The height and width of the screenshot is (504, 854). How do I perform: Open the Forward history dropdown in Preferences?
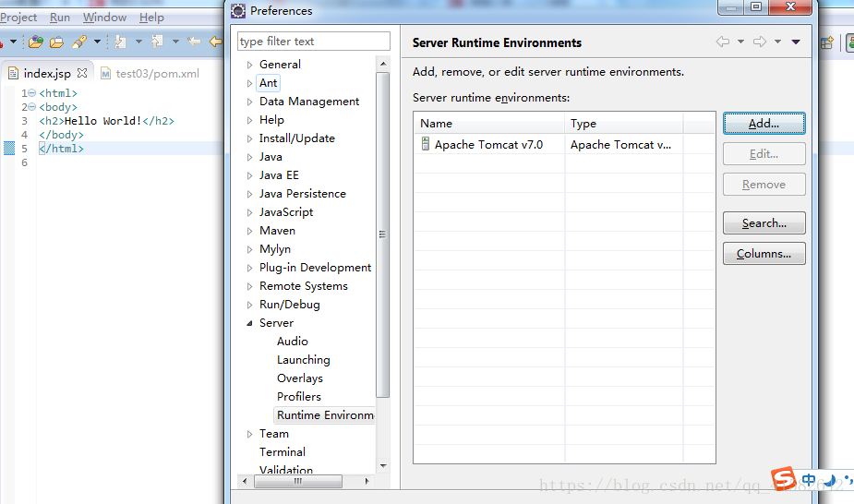777,42
